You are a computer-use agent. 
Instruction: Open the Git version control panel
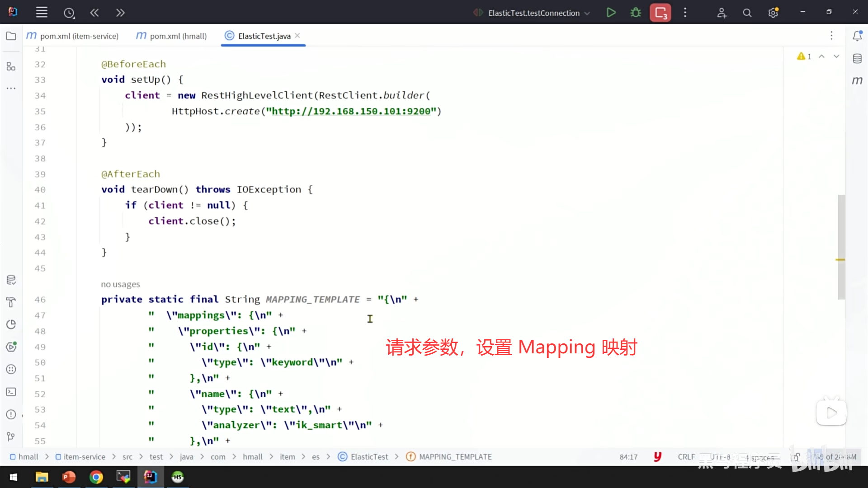pyautogui.click(x=11, y=436)
